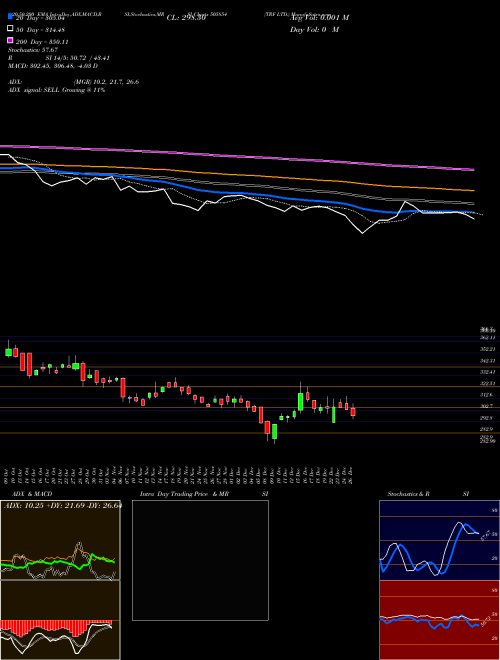Viewport: 500px width, 660px height.
Task: Click the '200 Day - 350.11' label
Action: [x=42, y=42]
